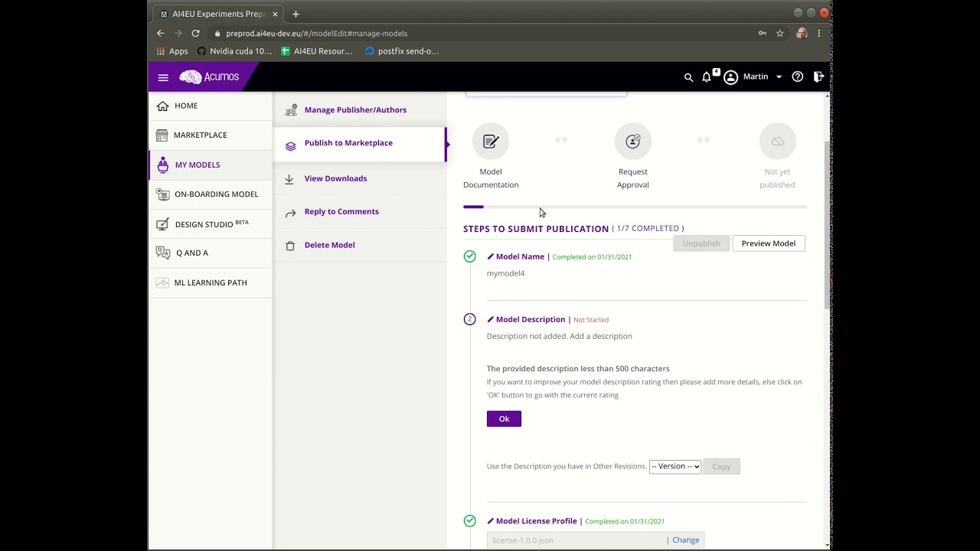This screenshot has width=980, height=551.
Task: Click the On-Boarding Model icon
Action: tap(162, 194)
